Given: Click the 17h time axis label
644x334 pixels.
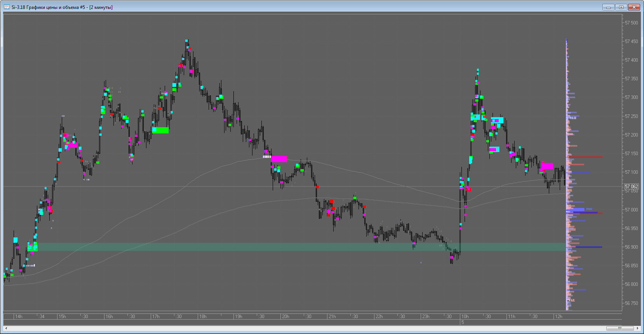Looking at the screenshot, I should [156, 317].
